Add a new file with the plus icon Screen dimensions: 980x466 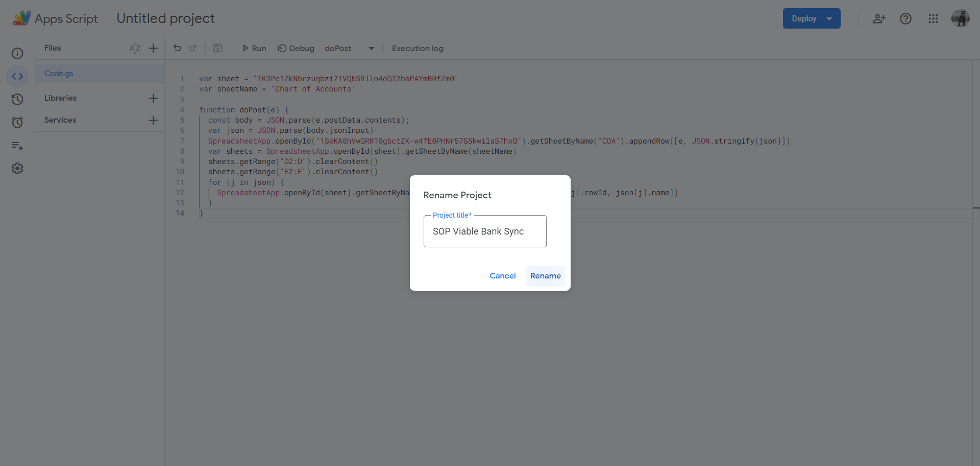click(x=153, y=48)
